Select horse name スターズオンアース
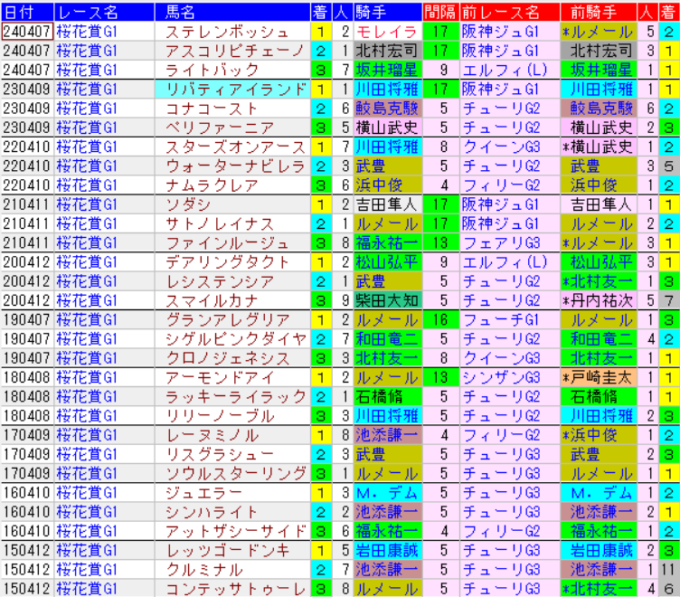This screenshot has width=680, height=597. point(235,147)
